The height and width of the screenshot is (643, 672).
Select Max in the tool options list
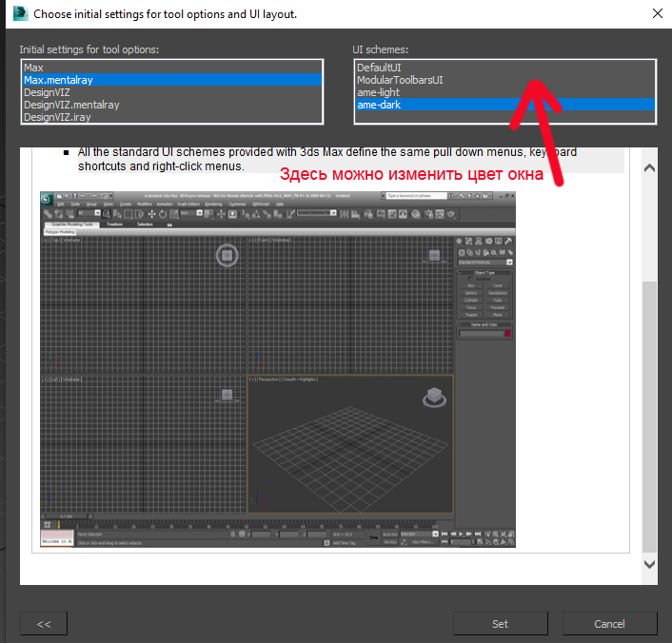(x=172, y=68)
